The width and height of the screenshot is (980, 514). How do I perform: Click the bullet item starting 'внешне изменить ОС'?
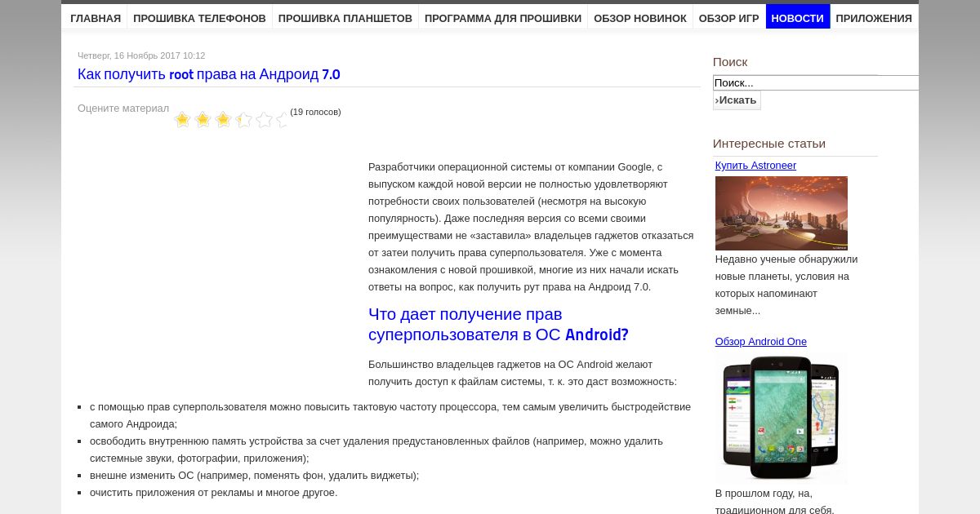coord(254,475)
